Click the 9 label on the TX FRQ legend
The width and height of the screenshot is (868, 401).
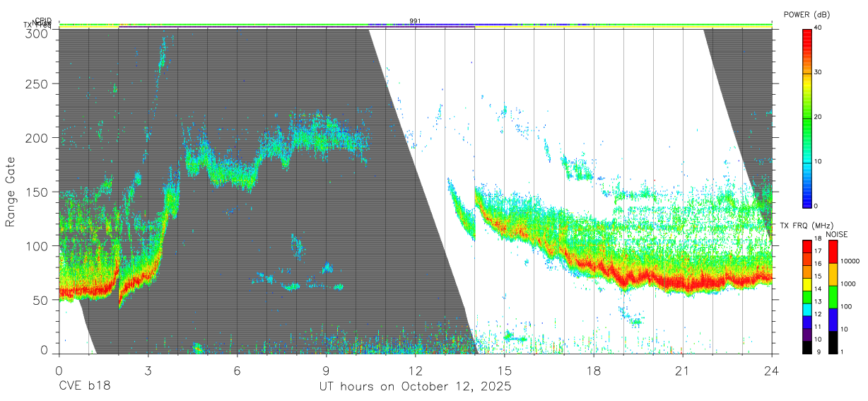tap(817, 351)
